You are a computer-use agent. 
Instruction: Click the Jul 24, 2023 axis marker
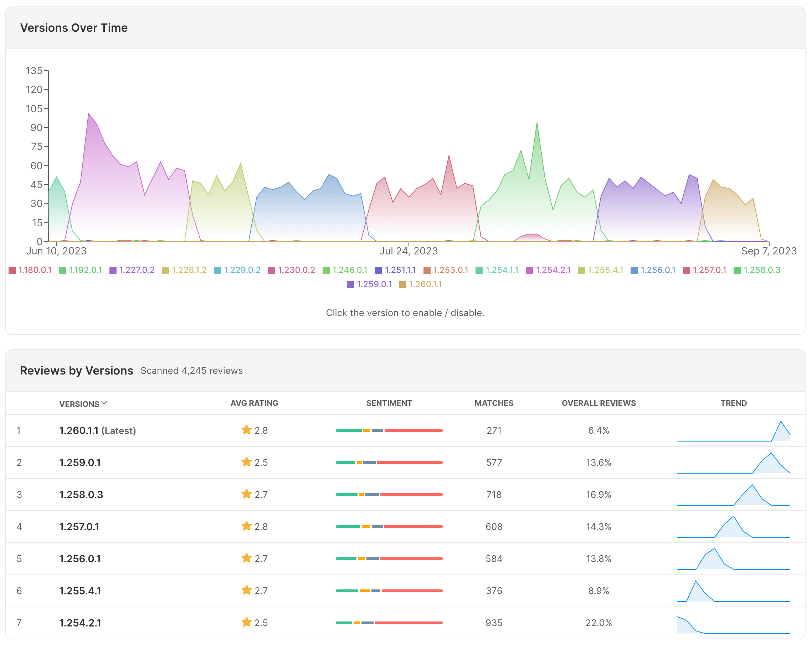[x=408, y=251]
